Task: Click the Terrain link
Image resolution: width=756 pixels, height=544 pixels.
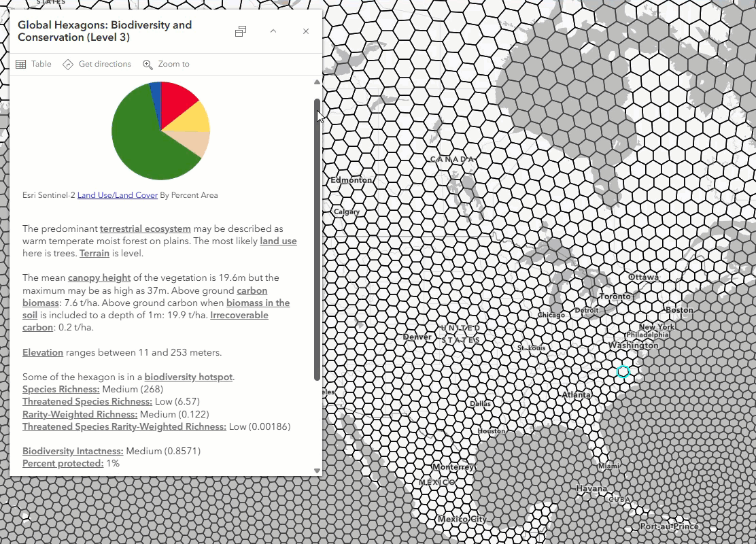Action: [94, 253]
